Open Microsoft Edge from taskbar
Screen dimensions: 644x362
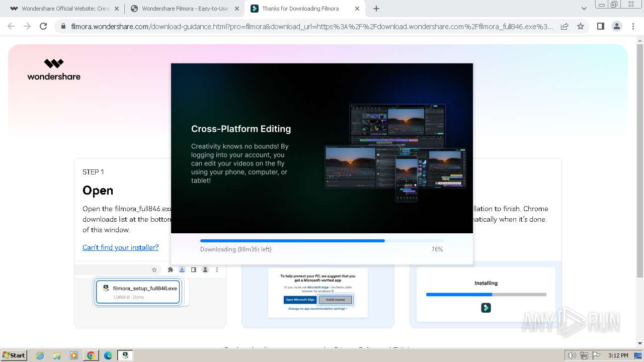tap(108, 355)
